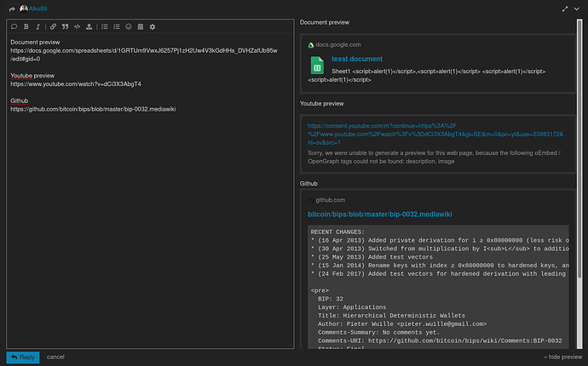This screenshot has width=588, height=366.
Task: Click the '(25 May 2013) Added test vectors' line
Action: (x=372, y=257)
